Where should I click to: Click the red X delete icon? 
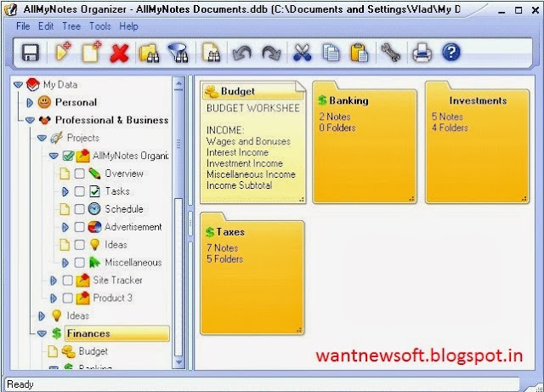pos(119,53)
